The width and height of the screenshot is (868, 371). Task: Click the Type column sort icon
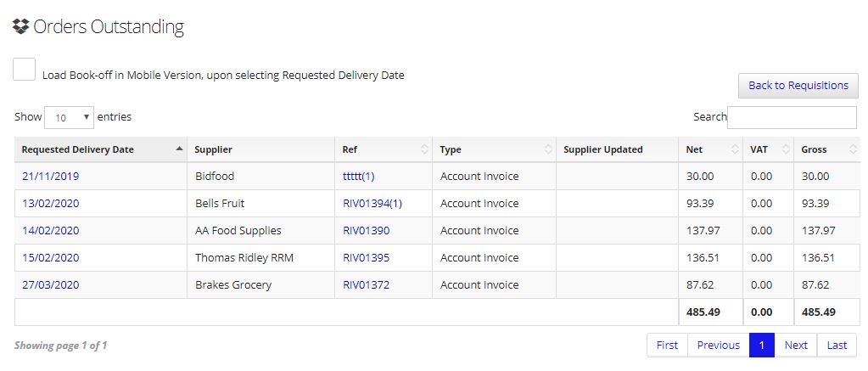pyautogui.click(x=548, y=149)
